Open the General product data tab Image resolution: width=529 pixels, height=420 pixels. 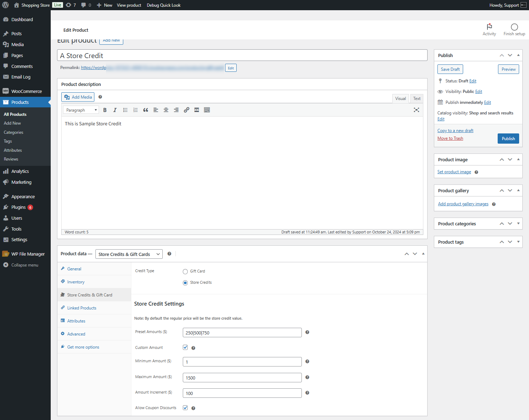point(94,269)
